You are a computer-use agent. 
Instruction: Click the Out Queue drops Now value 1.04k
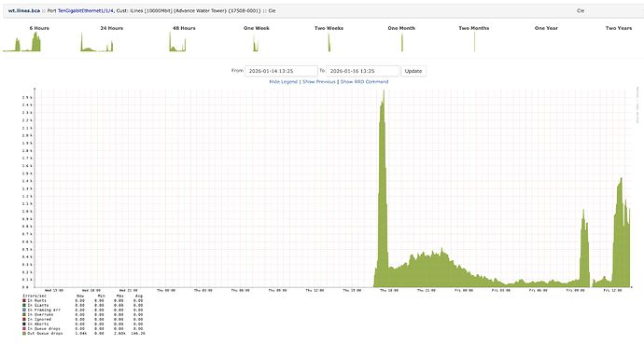[80, 334]
